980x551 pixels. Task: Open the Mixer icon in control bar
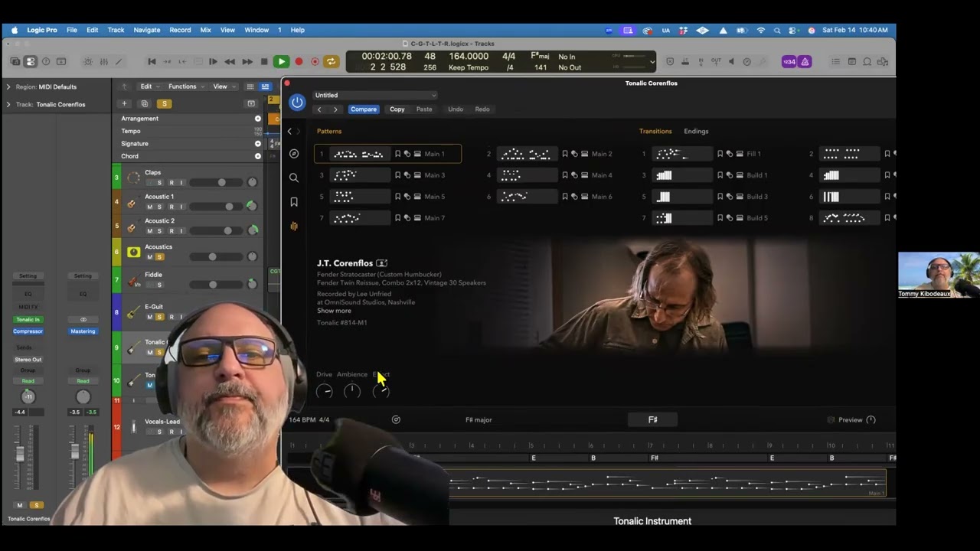pyautogui.click(x=104, y=61)
